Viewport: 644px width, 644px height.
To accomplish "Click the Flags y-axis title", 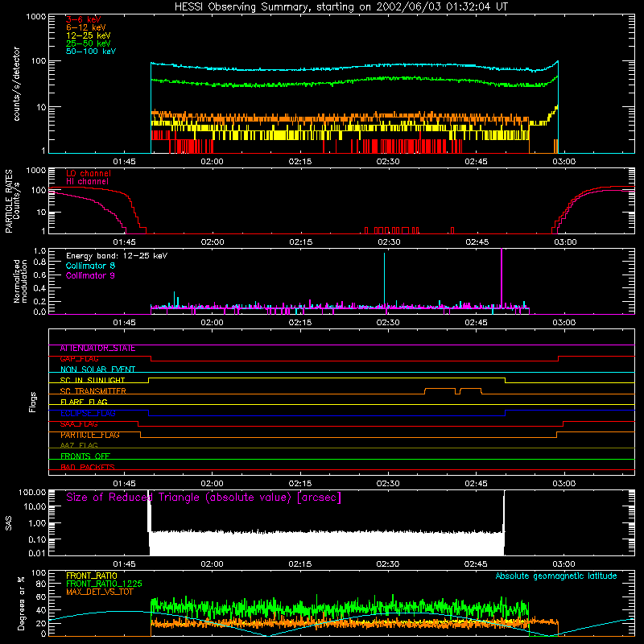I will (x=33, y=402).
